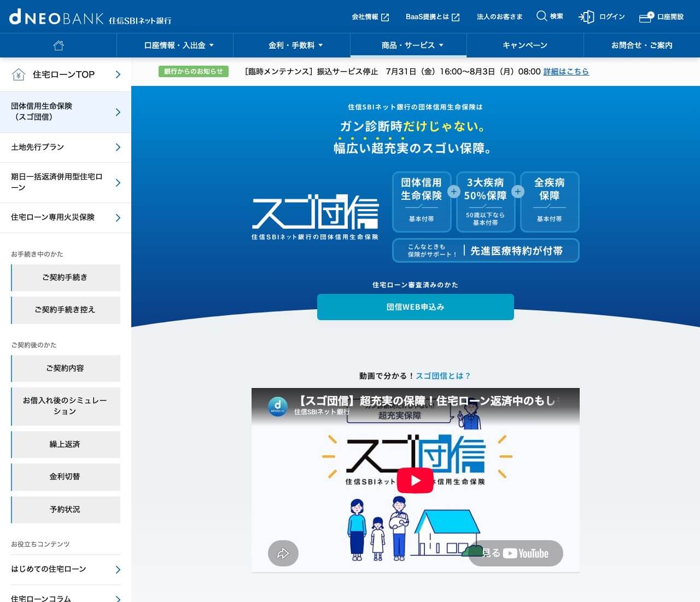The image size is (700, 602).
Task: Click the chevron beside 土地先行プラン
Action: pyautogui.click(x=118, y=147)
